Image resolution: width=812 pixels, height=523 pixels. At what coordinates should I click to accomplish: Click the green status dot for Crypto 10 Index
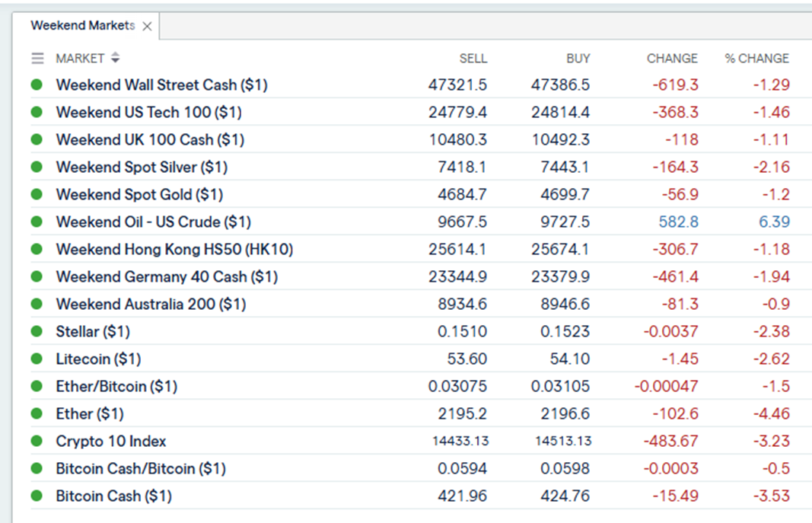pos(37,442)
